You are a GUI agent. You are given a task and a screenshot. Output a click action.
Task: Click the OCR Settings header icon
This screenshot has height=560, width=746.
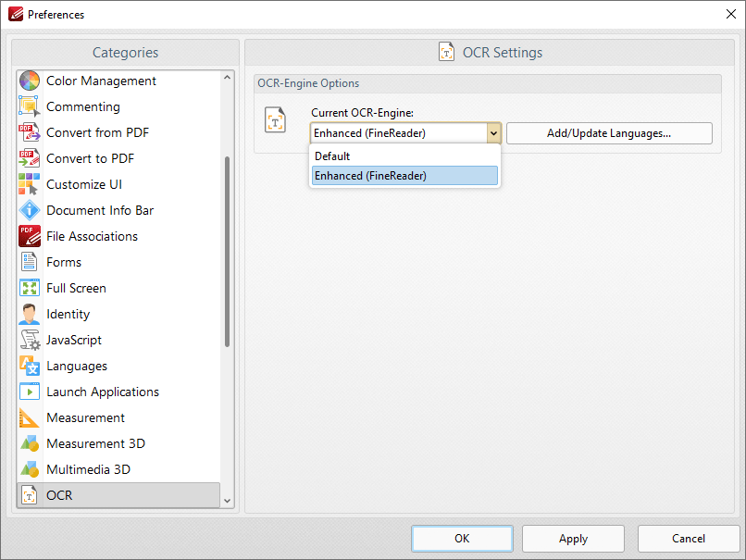[x=447, y=52]
